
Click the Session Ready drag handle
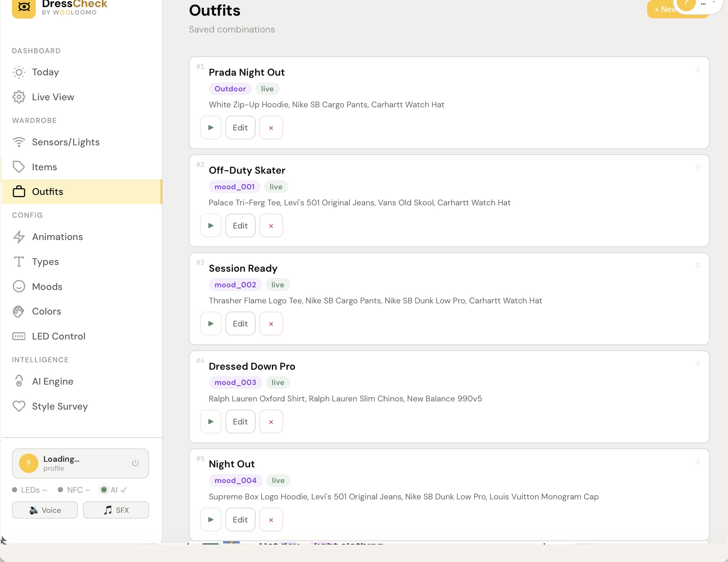[698, 266]
